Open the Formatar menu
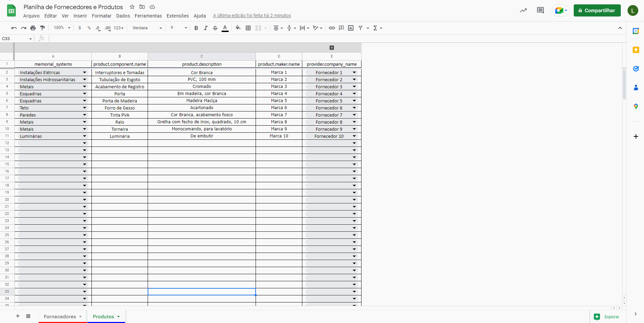The height and width of the screenshot is (323, 644). [x=102, y=16]
